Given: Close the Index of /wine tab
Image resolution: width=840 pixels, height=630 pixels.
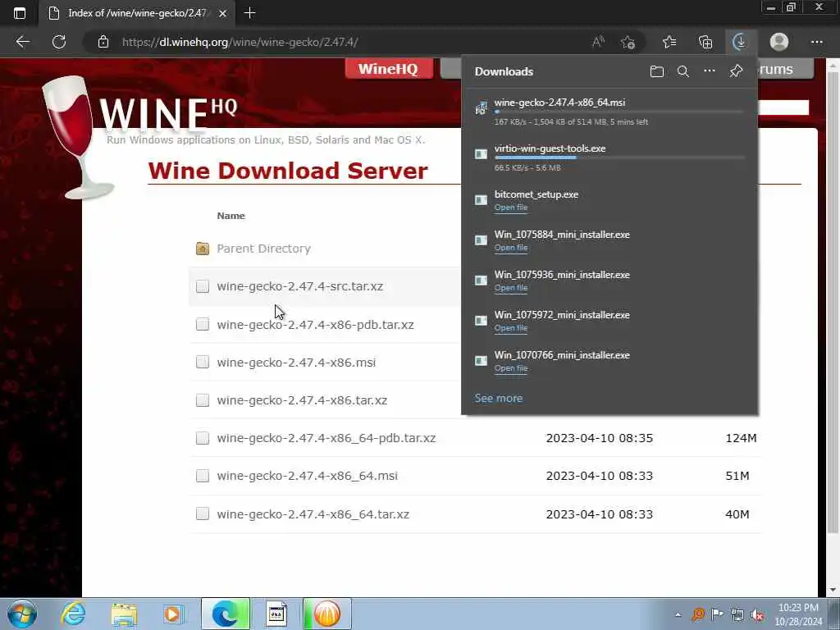Looking at the screenshot, I should pos(223,13).
